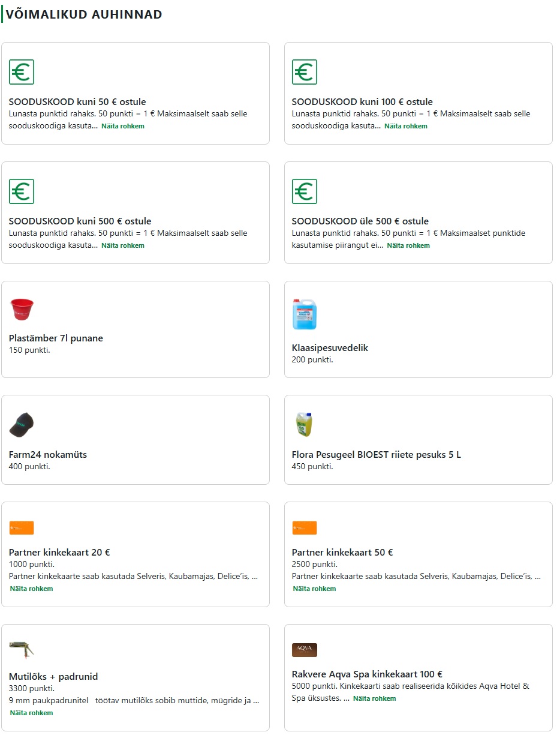Click the Farm24 cap image
This screenshot has width=560, height=735.
pos(22,425)
